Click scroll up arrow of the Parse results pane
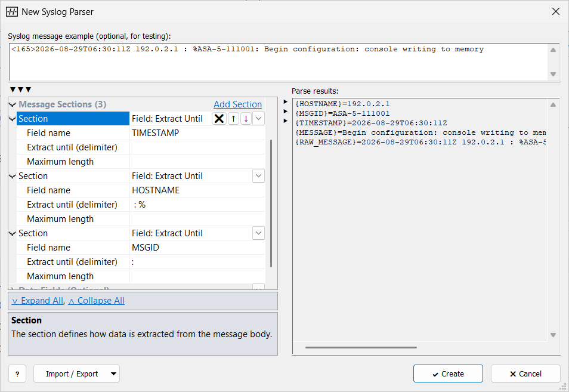Viewport: 569px width, 392px height. pos(553,105)
